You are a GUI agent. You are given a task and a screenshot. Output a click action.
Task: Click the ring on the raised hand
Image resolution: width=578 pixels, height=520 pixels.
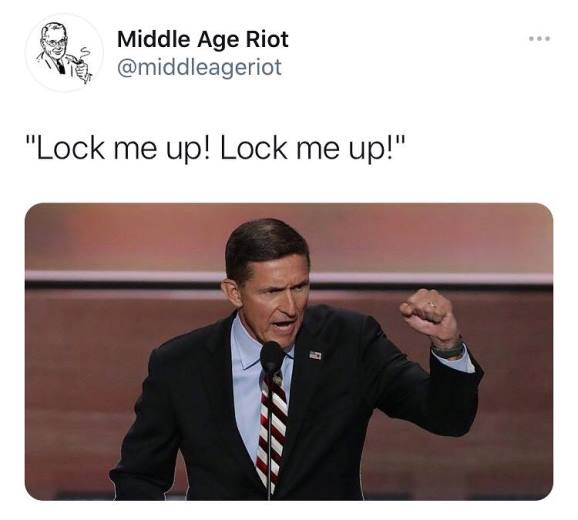(x=431, y=306)
